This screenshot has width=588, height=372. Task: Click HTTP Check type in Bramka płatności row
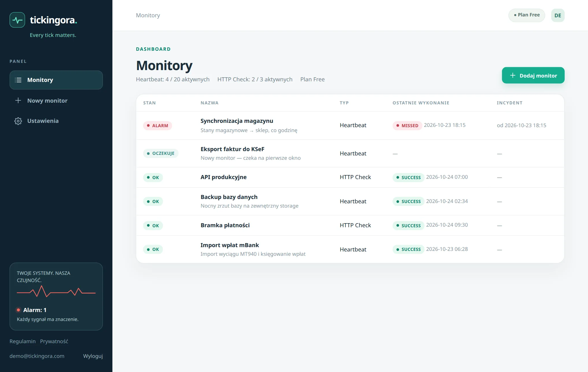tap(355, 225)
